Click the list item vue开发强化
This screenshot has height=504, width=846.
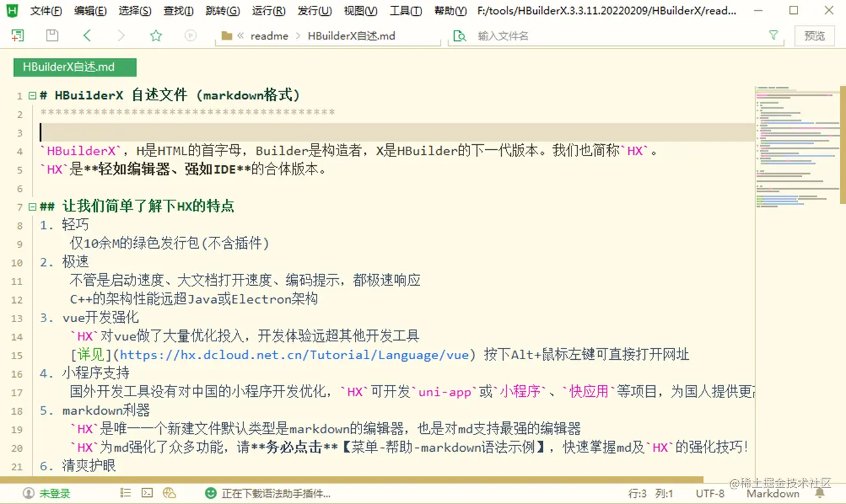coord(100,318)
